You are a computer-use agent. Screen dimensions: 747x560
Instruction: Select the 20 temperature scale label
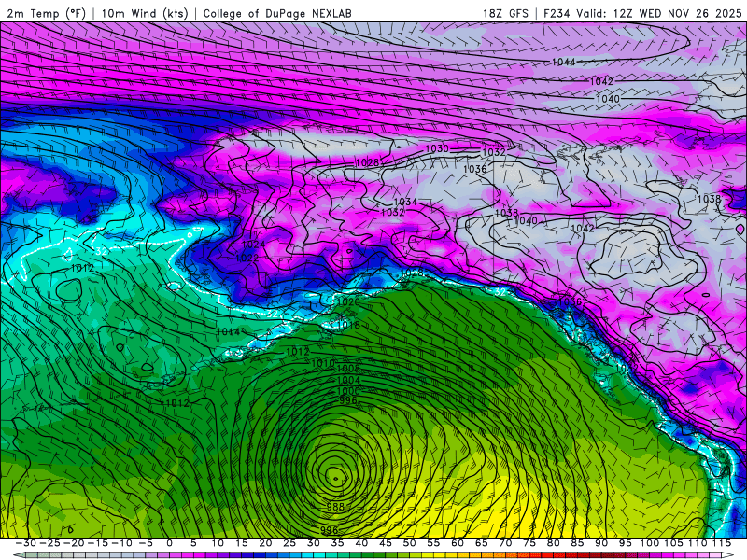(x=265, y=543)
